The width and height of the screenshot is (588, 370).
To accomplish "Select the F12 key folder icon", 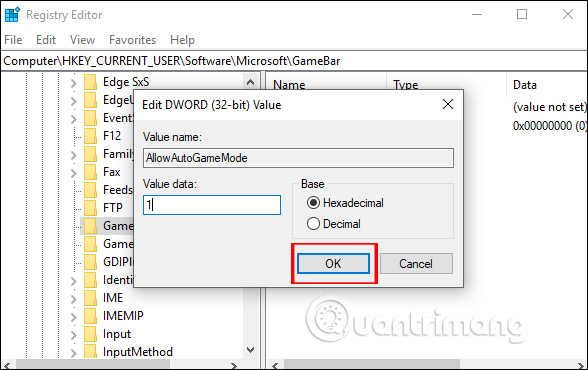I will [x=90, y=136].
